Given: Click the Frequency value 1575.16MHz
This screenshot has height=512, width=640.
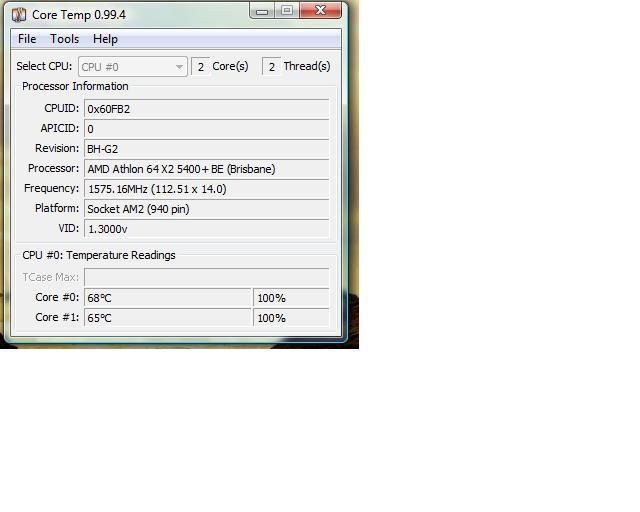Looking at the screenshot, I should pos(207,189).
